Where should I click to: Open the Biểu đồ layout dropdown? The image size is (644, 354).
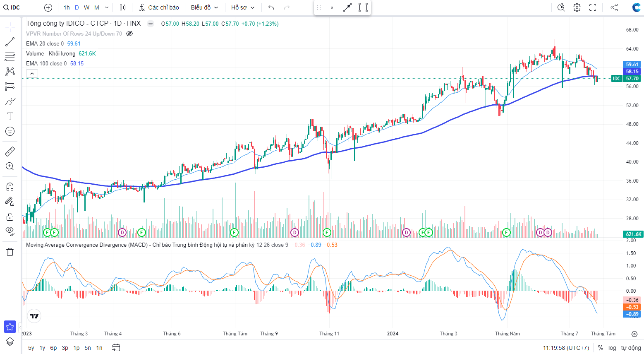point(204,7)
